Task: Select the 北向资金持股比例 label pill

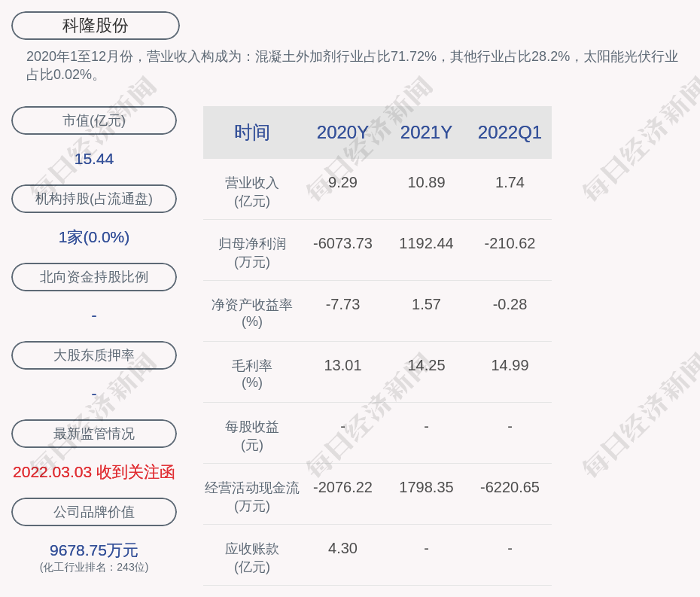Action: pos(94,277)
